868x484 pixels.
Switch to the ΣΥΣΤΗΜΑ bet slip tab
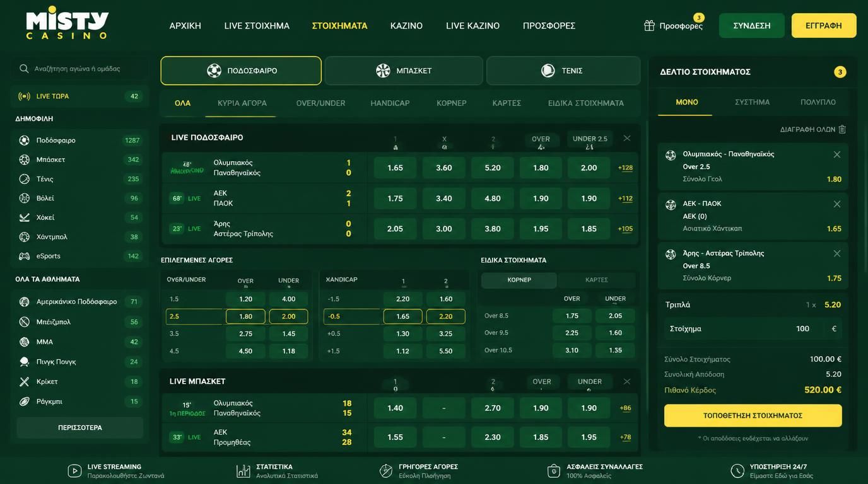752,102
